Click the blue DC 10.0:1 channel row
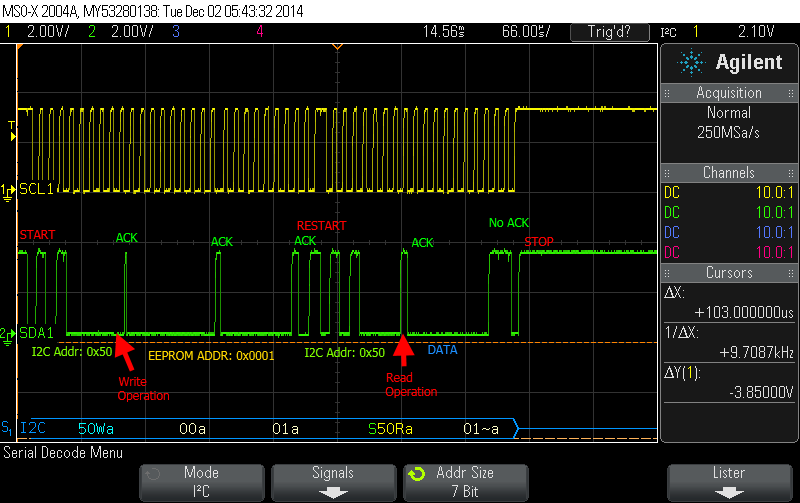This screenshot has height=503, width=800. click(x=729, y=233)
